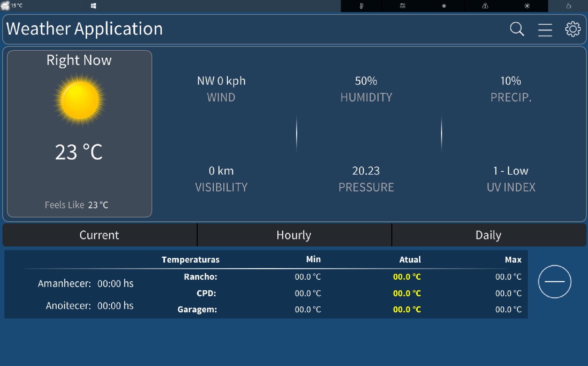The image size is (588, 366).
Task: Switch to the Hourly tab
Action: (294, 235)
